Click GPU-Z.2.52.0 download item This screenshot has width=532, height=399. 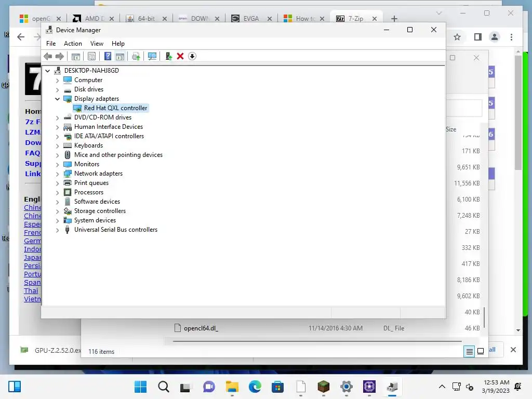[51, 350]
